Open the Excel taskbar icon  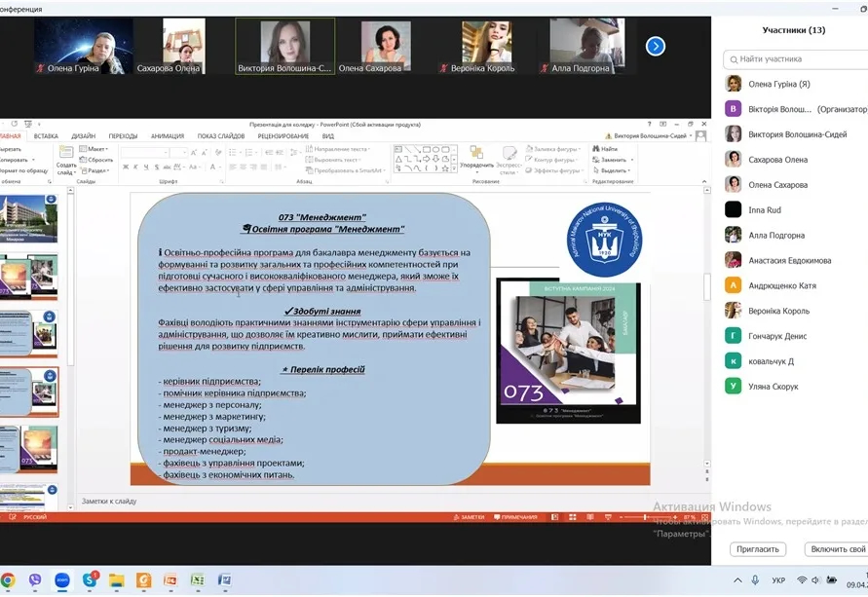[x=197, y=580]
